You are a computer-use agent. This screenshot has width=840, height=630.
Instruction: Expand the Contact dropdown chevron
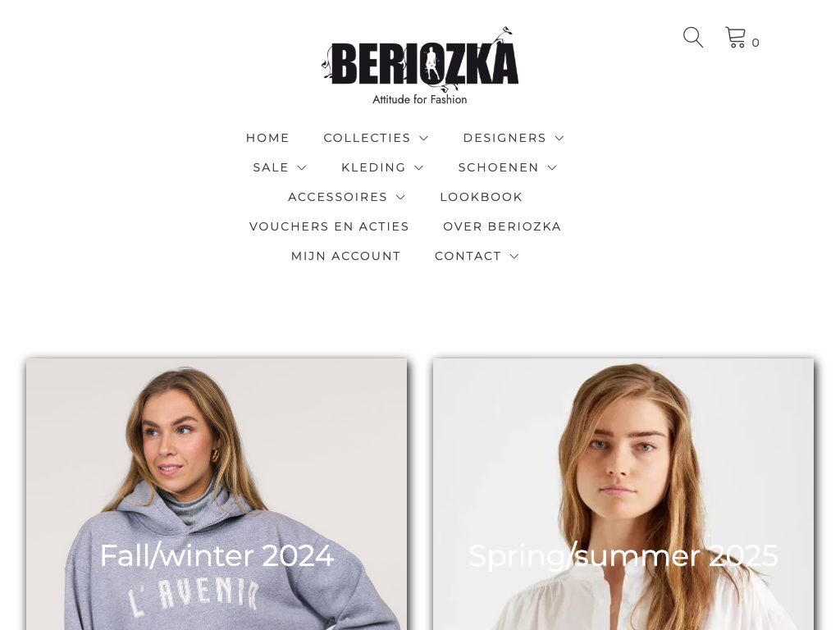[514, 256]
